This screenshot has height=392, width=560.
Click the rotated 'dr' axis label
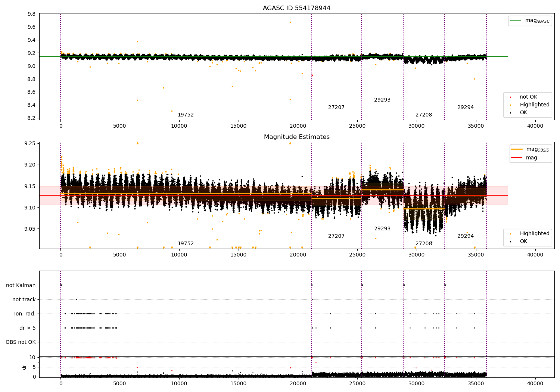tap(24, 367)
